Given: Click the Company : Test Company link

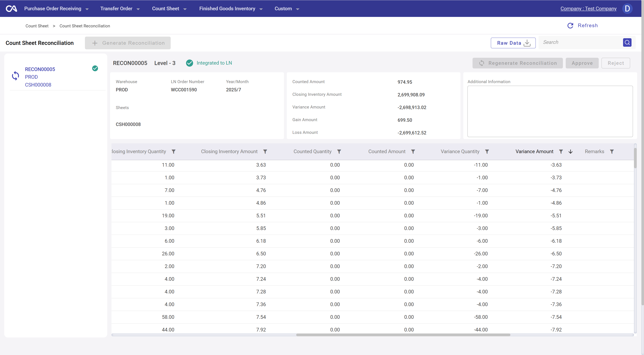Looking at the screenshot, I should [x=588, y=8].
